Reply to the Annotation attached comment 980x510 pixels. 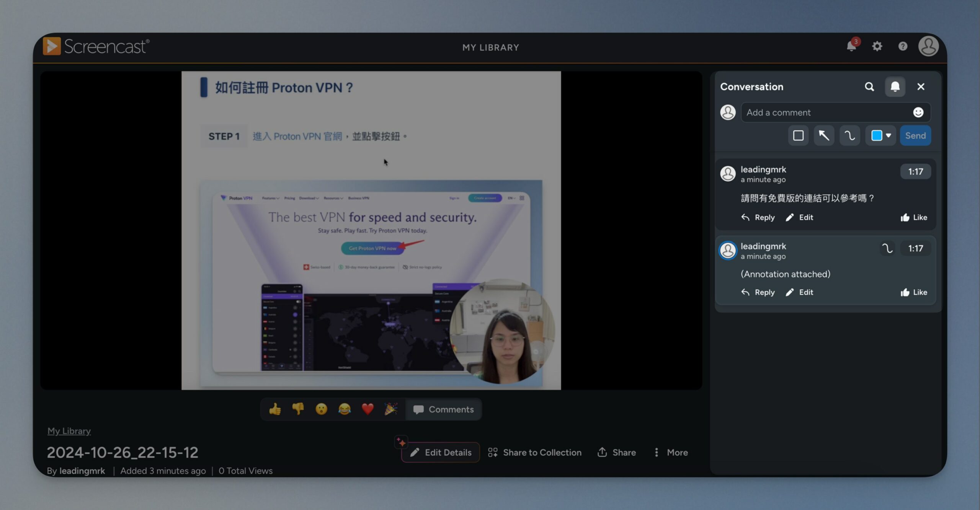758,292
